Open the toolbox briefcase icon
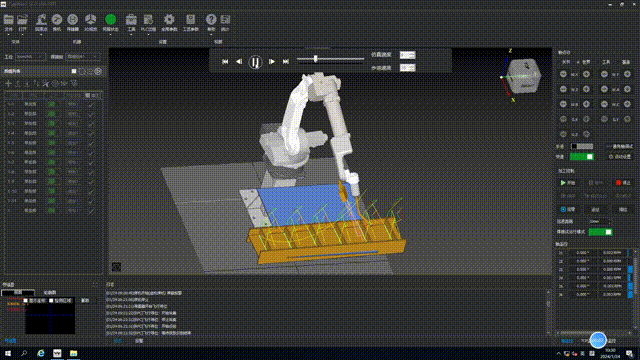 point(131,20)
